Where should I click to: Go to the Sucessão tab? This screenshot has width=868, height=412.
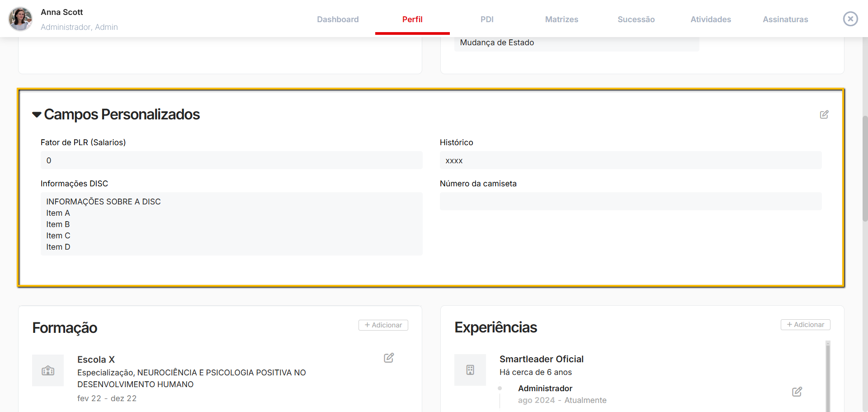pos(636,19)
